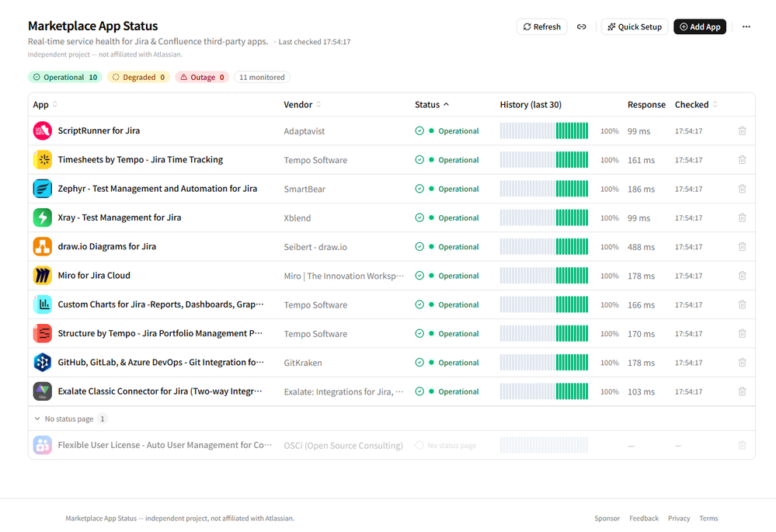Click the draw.io Diagrams app icon
This screenshot has width=776, height=532.
click(43, 246)
